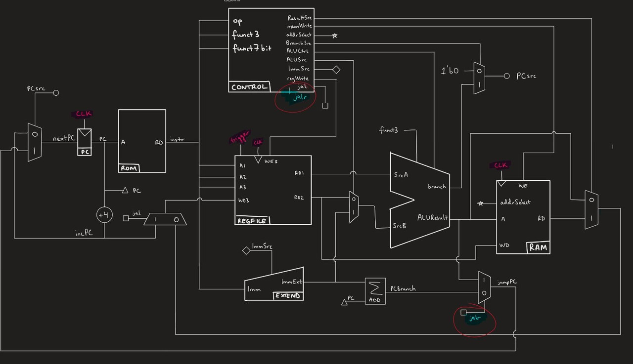Click the nextPC wire label
633x364 pixels.
(63, 139)
